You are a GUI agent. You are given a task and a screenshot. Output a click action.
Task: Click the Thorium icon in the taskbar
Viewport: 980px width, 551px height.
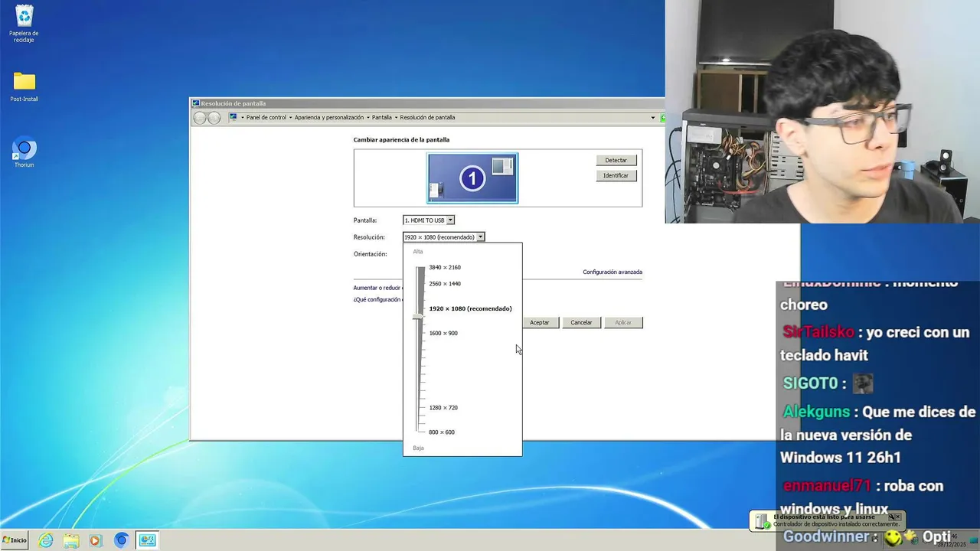[121, 540]
